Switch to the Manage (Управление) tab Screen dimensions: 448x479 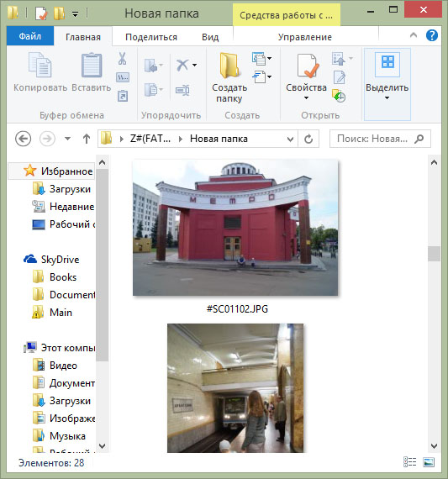pyautogui.click(x=305, y=37)
